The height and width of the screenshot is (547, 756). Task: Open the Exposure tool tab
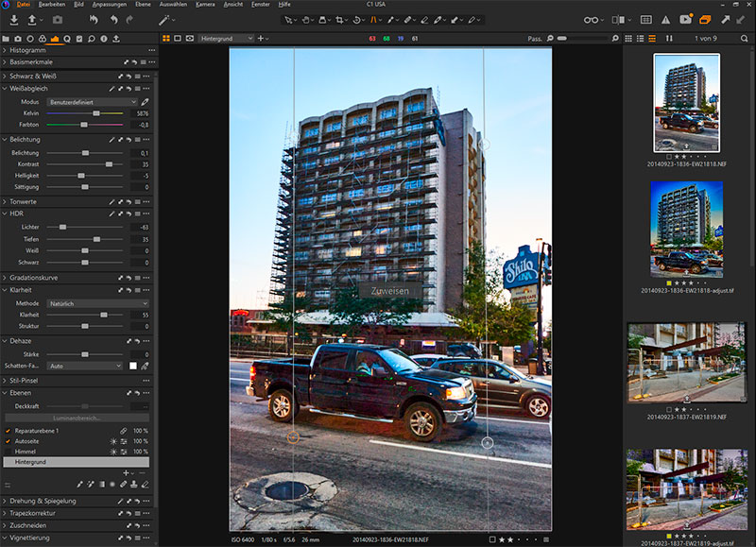[55, 39]
